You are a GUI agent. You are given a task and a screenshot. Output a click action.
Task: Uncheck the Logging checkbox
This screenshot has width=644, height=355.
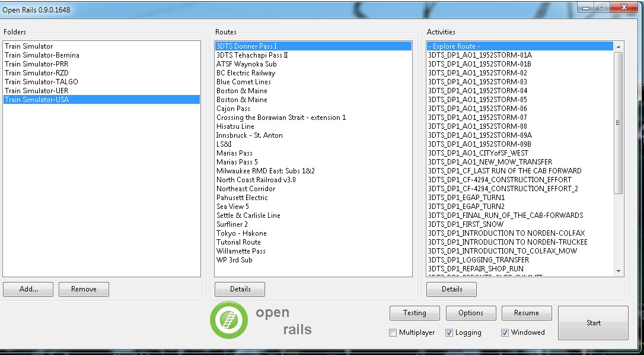[449, 333]
